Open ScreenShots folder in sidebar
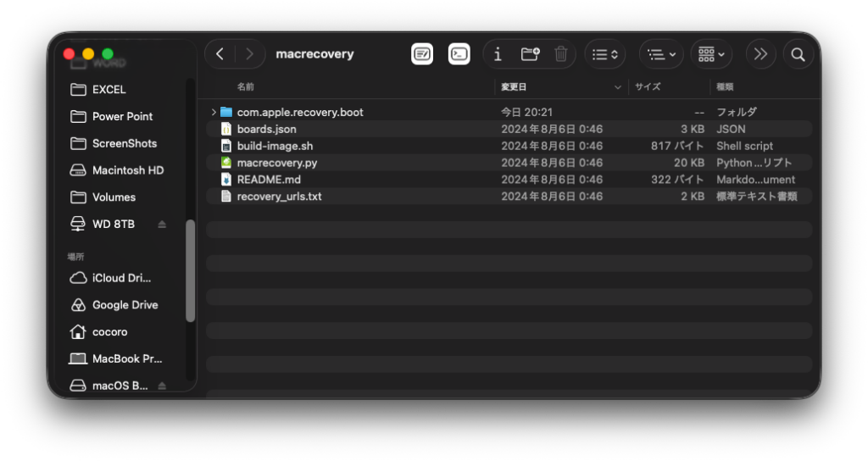Screen dimensions: 868x461 coord(125,143)
